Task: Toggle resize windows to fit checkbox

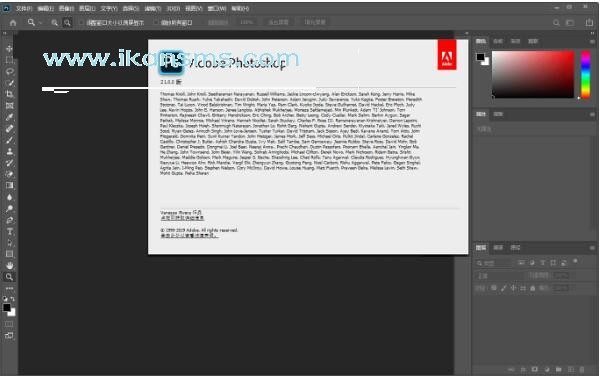Action: (81, 23)
